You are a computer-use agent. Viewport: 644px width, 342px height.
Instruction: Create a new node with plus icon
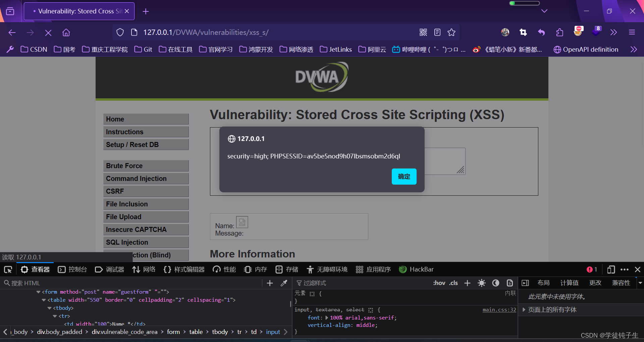tap(270, 283)
